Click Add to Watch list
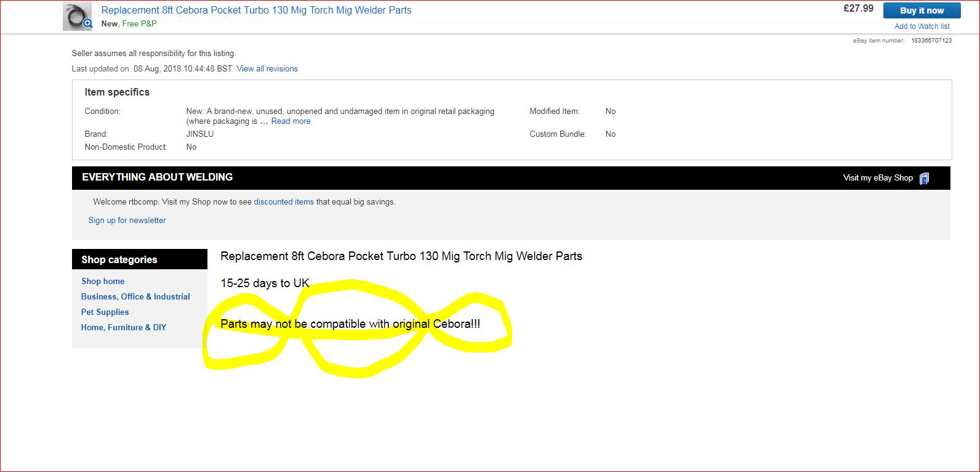Image resolution: width=980 pixels, height=472 pixels. pyautogui.click(x=922, y=26)
